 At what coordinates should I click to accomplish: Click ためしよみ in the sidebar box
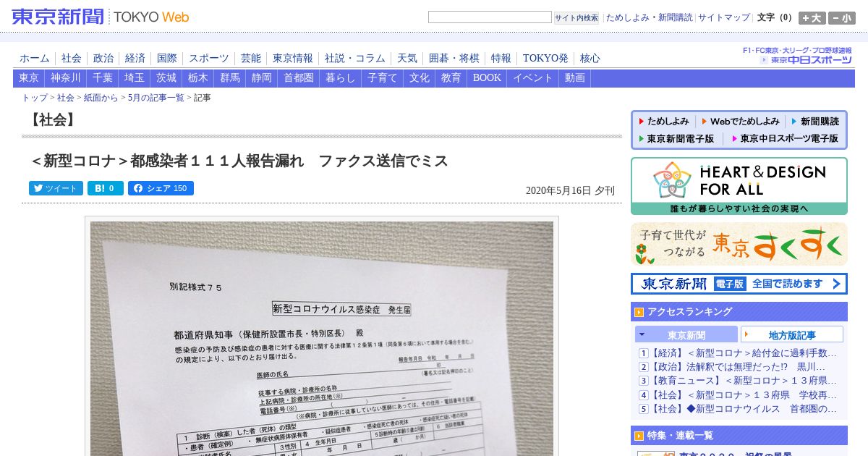click(x=663, y=122)
